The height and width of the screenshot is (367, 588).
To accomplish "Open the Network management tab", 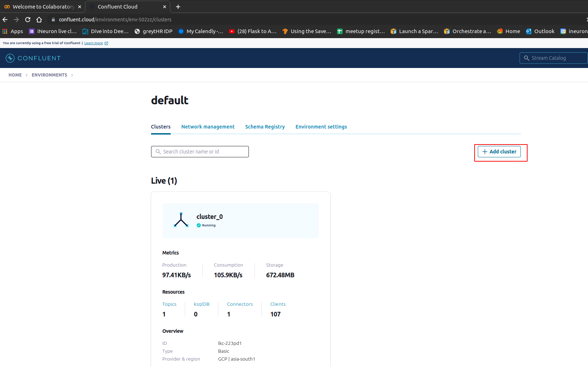I will point(208,127).
